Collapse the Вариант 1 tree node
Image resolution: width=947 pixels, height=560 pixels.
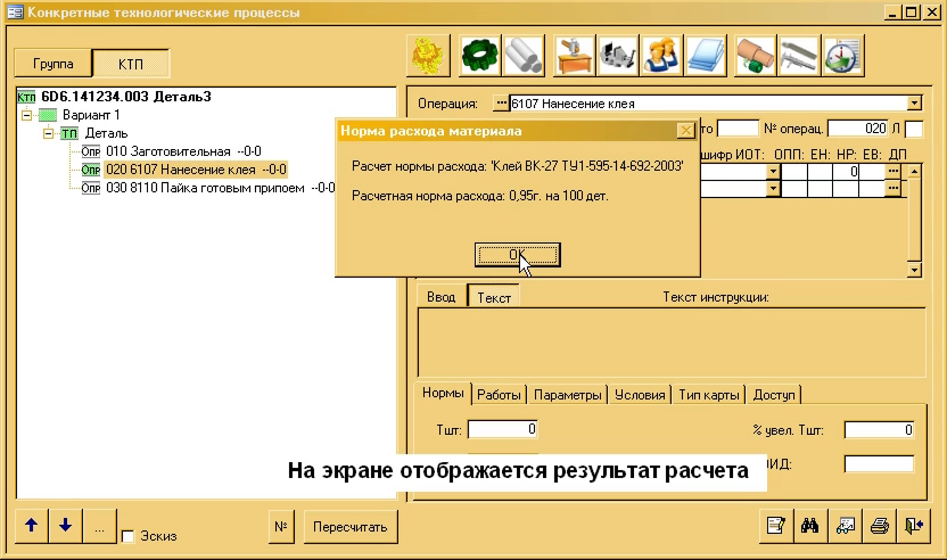tap(27, 115)
